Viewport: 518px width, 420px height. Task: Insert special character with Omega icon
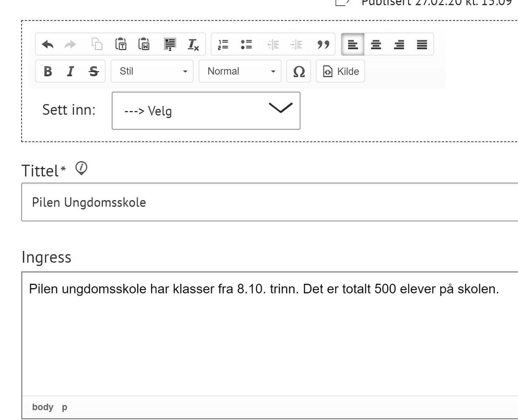299,72
